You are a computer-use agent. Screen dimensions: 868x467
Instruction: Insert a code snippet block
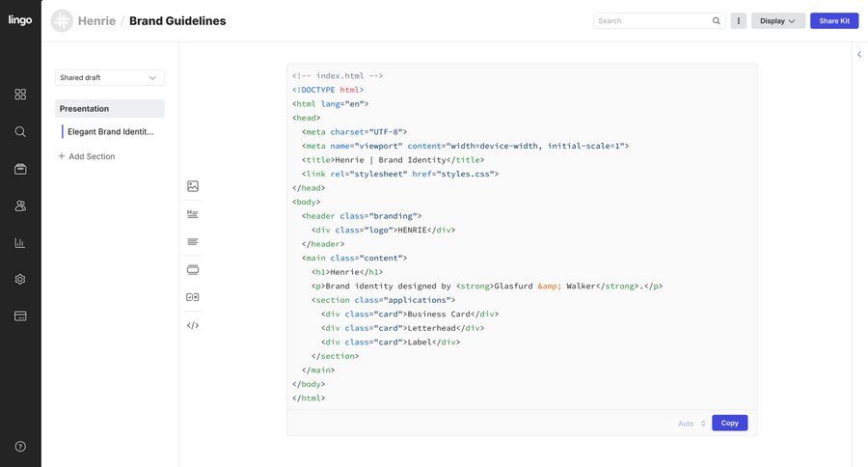(193, 325)
